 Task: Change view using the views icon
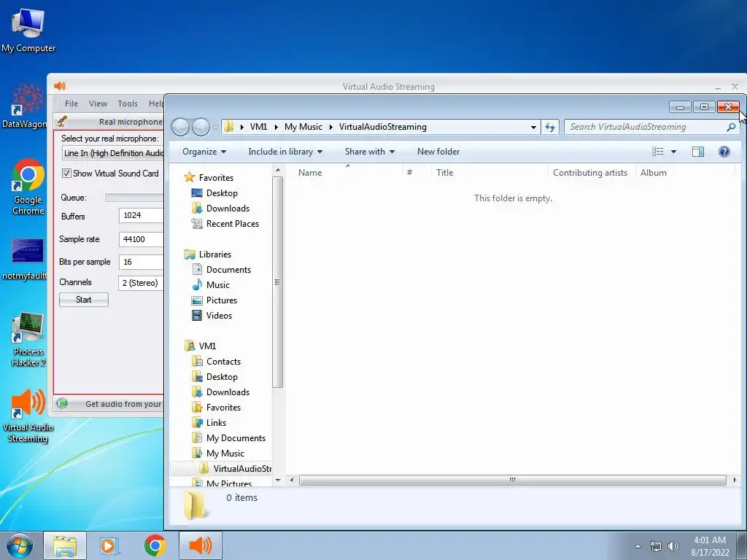(658, 152)
